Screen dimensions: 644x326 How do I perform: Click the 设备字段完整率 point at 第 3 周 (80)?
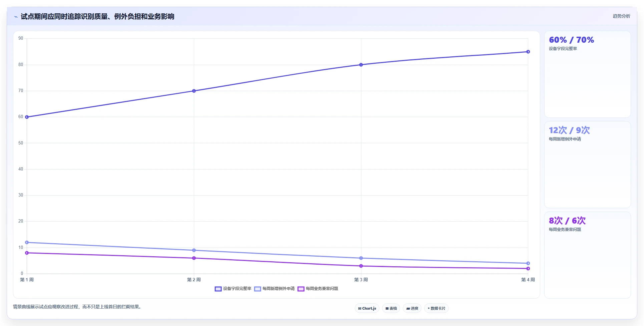361,65
